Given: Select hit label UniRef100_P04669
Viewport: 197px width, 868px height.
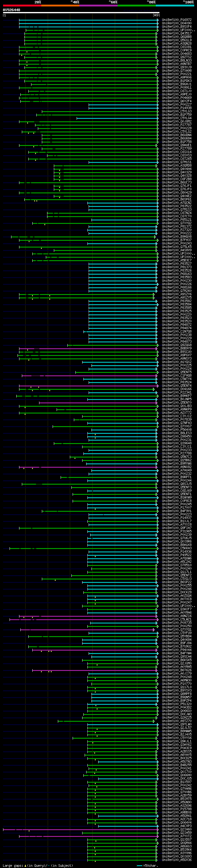Looking at the screenshot, I should [x=177, y=98].
